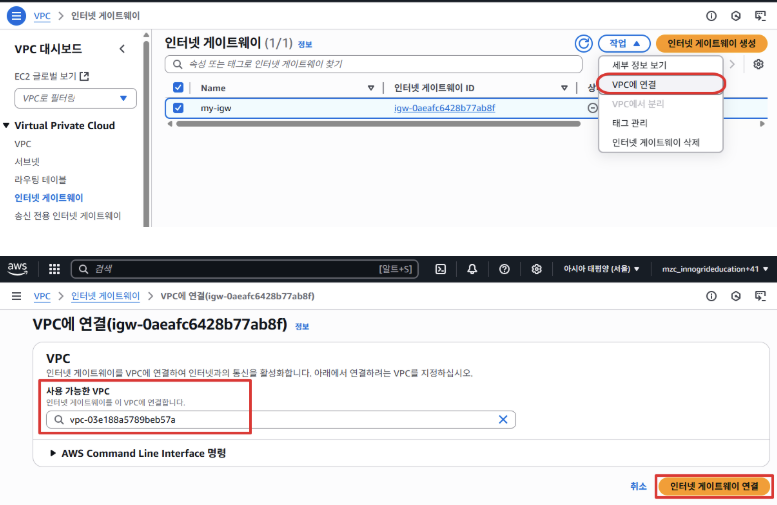Uncheck the my-igw row checkbox
Viewport: 777px width, 505px height.
point(178,108)
